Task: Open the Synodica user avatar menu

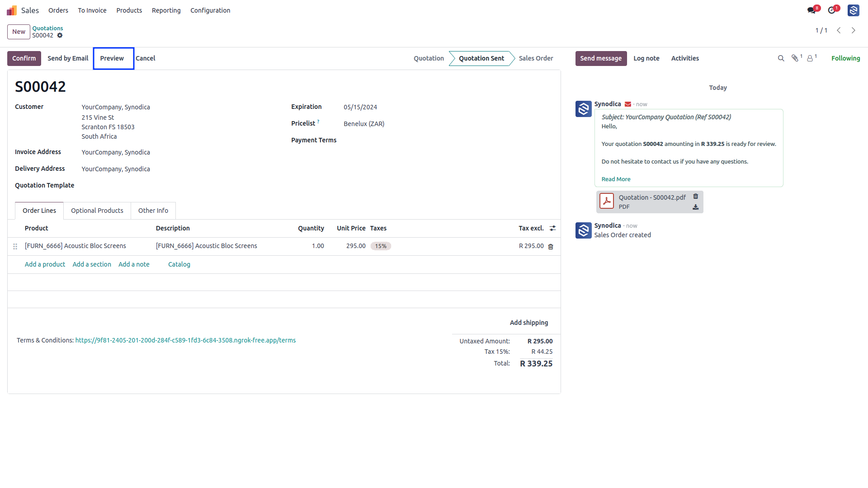Action: coord(854,10)
